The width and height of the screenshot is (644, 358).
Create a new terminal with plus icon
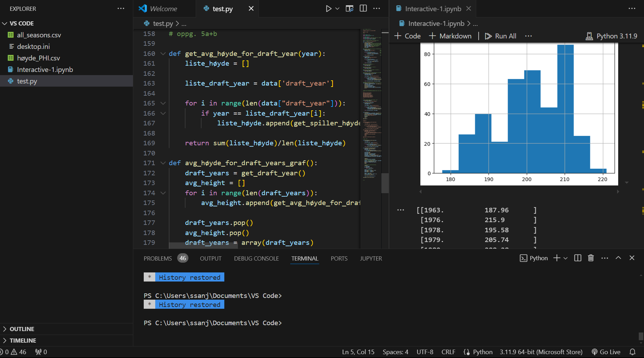[x=557, y=258]
